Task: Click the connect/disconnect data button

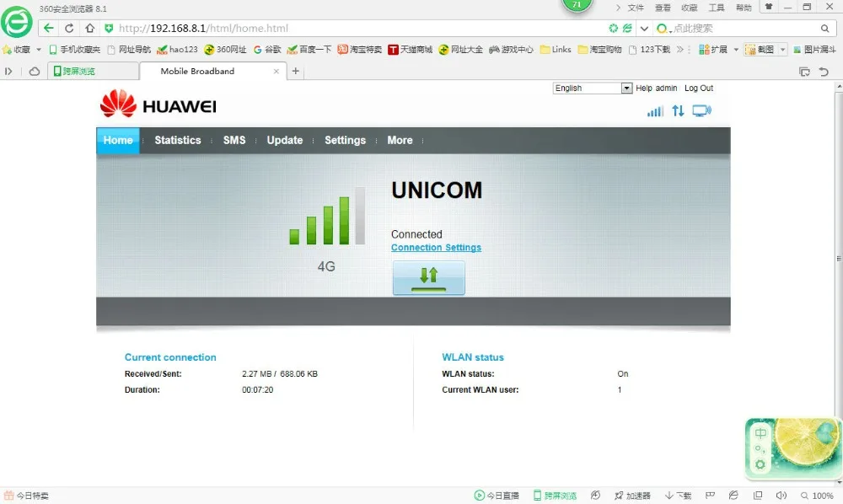Action: point(428,278)
